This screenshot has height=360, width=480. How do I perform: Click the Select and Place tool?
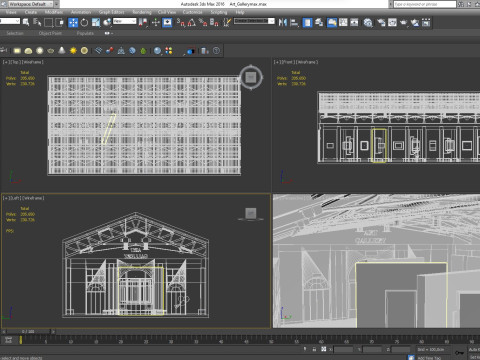(x=107, y=22)
